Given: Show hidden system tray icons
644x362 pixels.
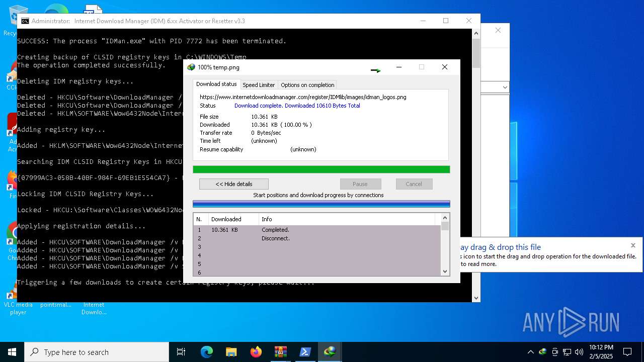Looking at the screenshot, I should click(530, 352).
